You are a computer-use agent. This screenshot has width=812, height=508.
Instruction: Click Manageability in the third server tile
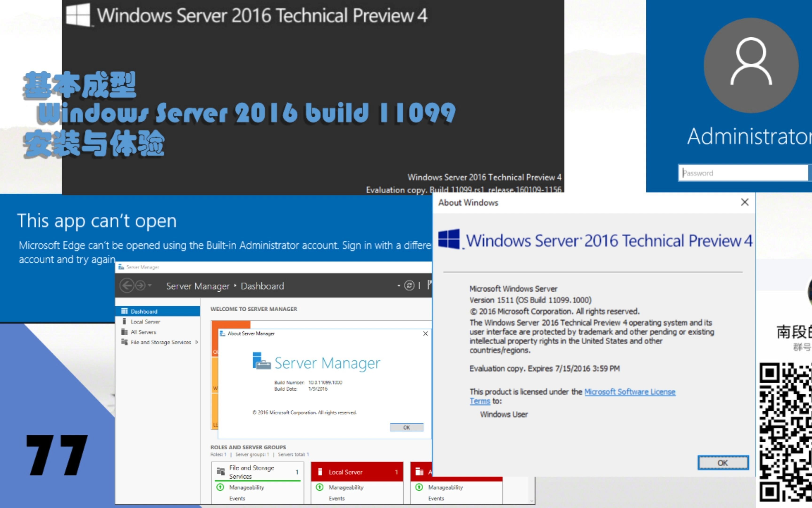coord(445,487)
